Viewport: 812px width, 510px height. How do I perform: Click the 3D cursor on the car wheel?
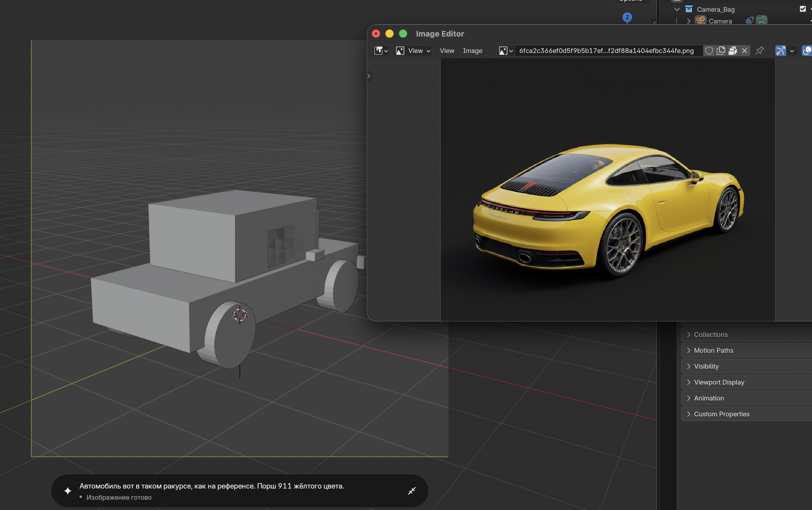240,315
